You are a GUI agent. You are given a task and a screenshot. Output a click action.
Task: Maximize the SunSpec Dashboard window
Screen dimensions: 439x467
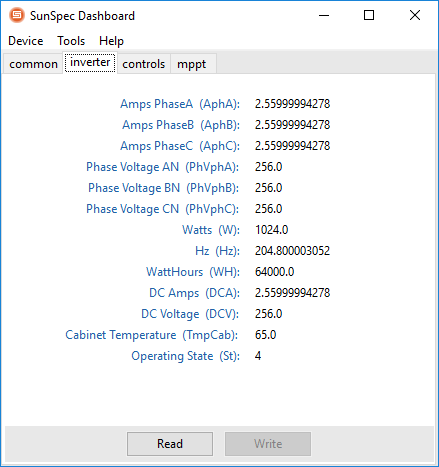tap(369, 15)
